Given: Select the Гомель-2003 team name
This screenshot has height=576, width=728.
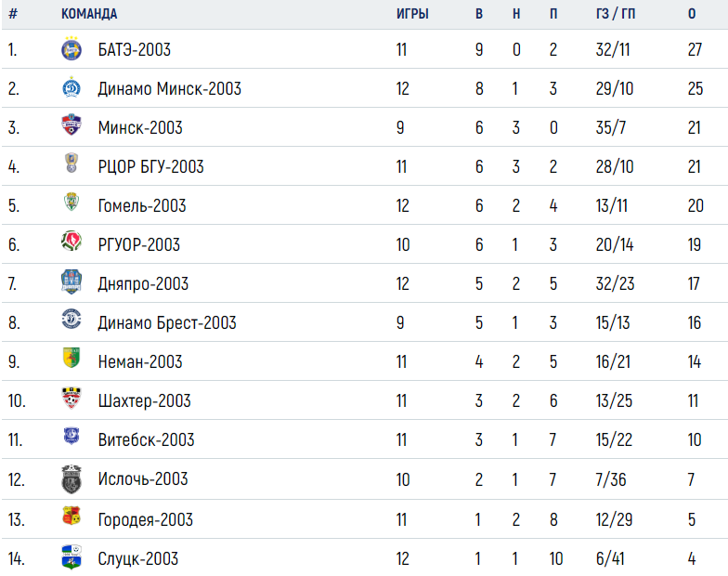Looking at the screenshot, I should coord(142,206).
